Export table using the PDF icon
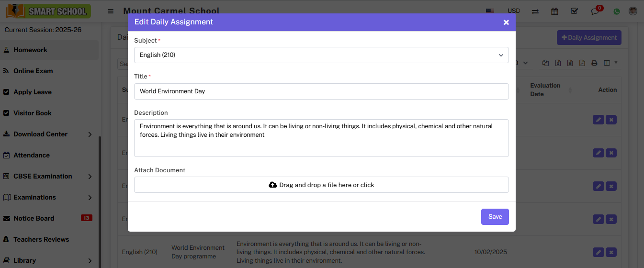This screenshot has width=644, height=268. click(x=582, y=63)
